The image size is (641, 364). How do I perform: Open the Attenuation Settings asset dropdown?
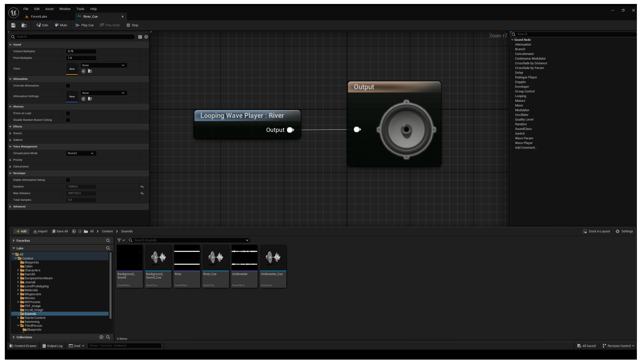(104, 93)
